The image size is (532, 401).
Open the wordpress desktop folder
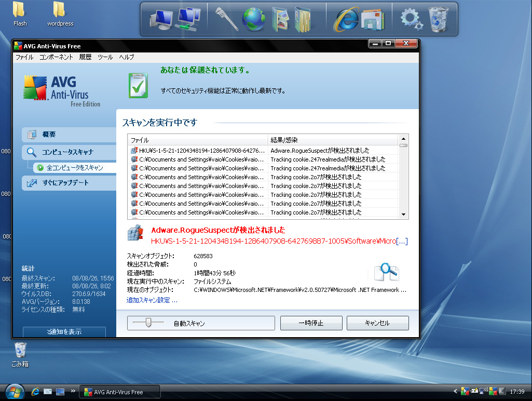60,14
